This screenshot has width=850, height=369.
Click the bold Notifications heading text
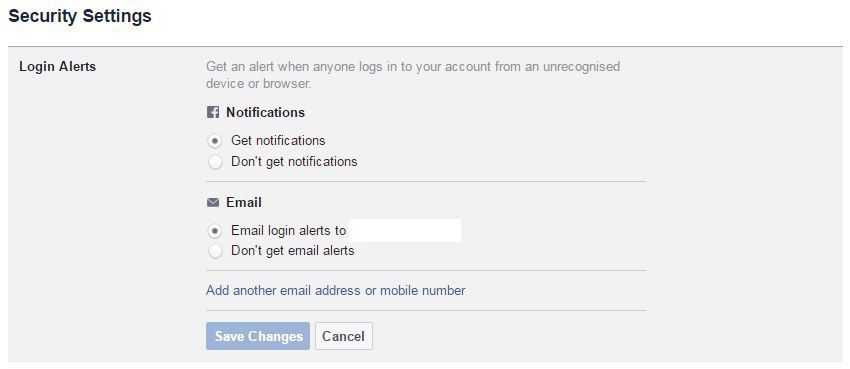pyautogui.click(x=266, y=113)
